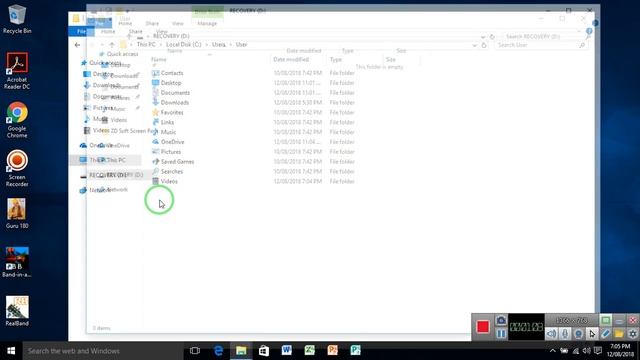The height and width of the screenshot is (360, 640).
Task: Pause the screen recording
Action: coord(501,334)
